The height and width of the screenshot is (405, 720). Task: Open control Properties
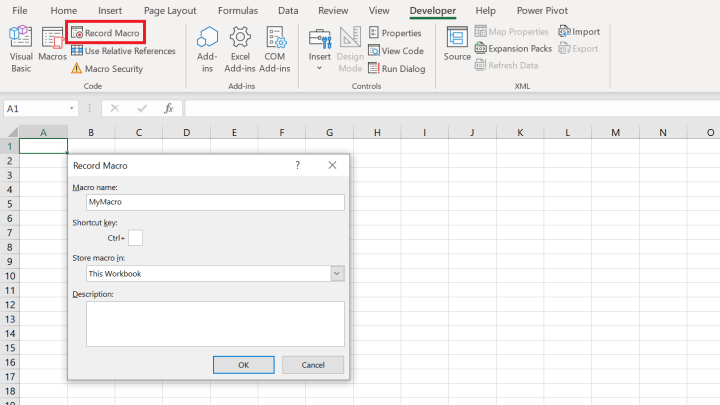(395, 33)
